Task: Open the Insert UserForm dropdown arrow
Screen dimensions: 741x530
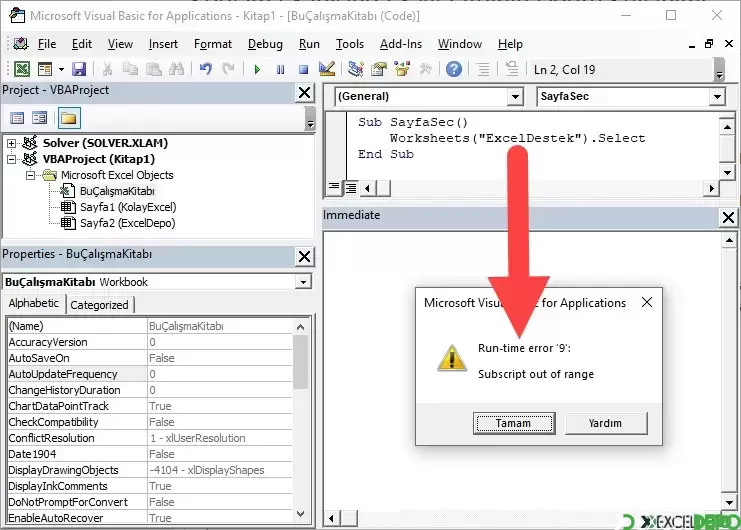Action: point(61,69)
